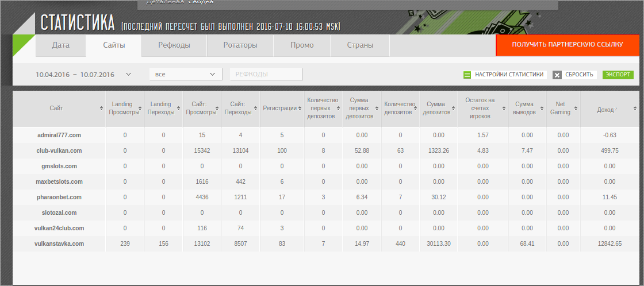This screenshot has width=644, height=286.
Task: Open the Промо tab
Action: tap(302, 45)
